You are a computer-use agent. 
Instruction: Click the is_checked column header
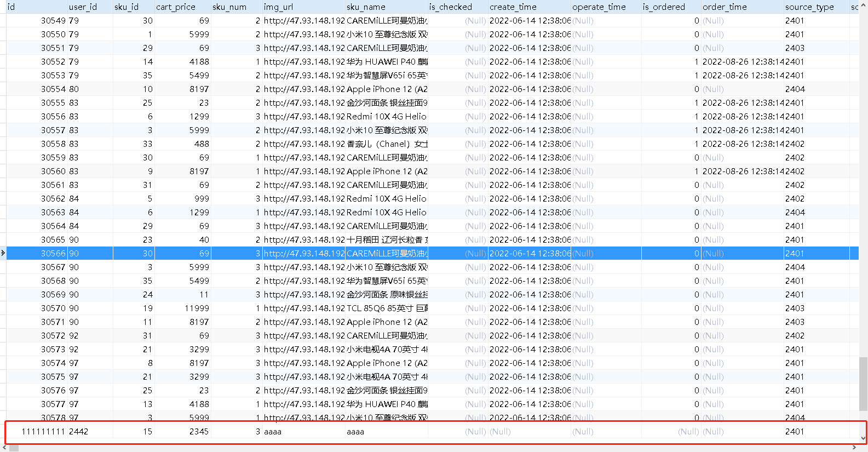[x=458, y=7]
